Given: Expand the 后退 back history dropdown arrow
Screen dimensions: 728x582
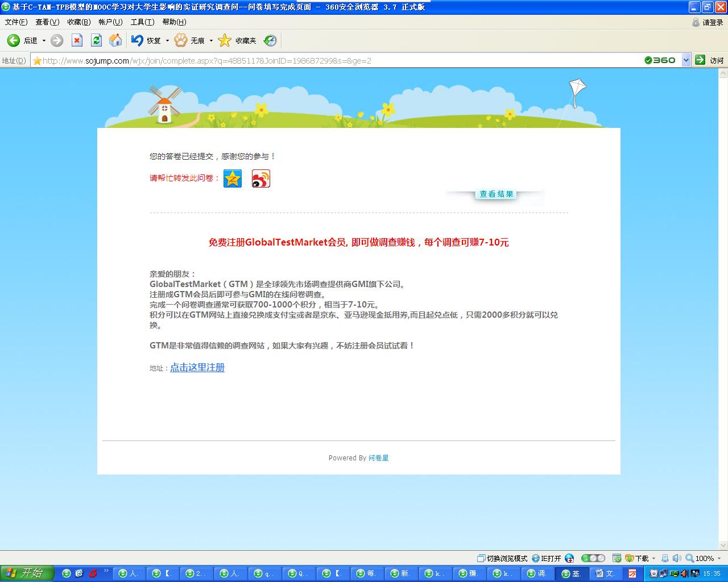Looking at the screenshot, I should coord(44,41).
